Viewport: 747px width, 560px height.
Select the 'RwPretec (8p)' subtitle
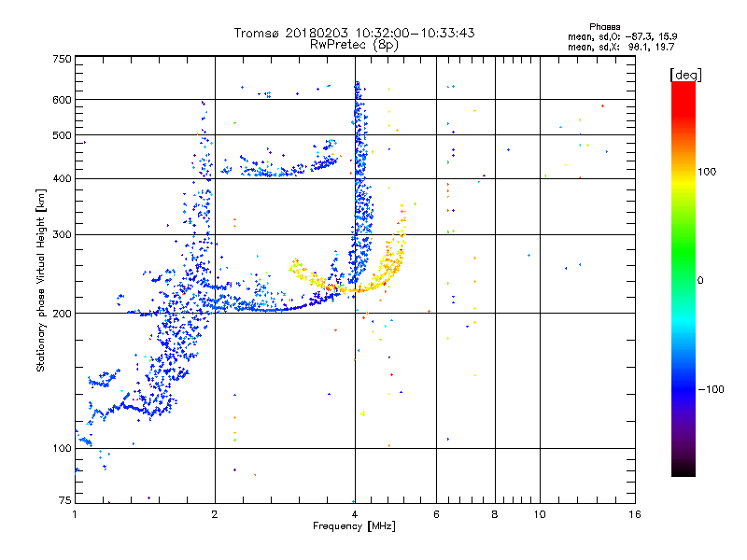[x=354, y=45]
